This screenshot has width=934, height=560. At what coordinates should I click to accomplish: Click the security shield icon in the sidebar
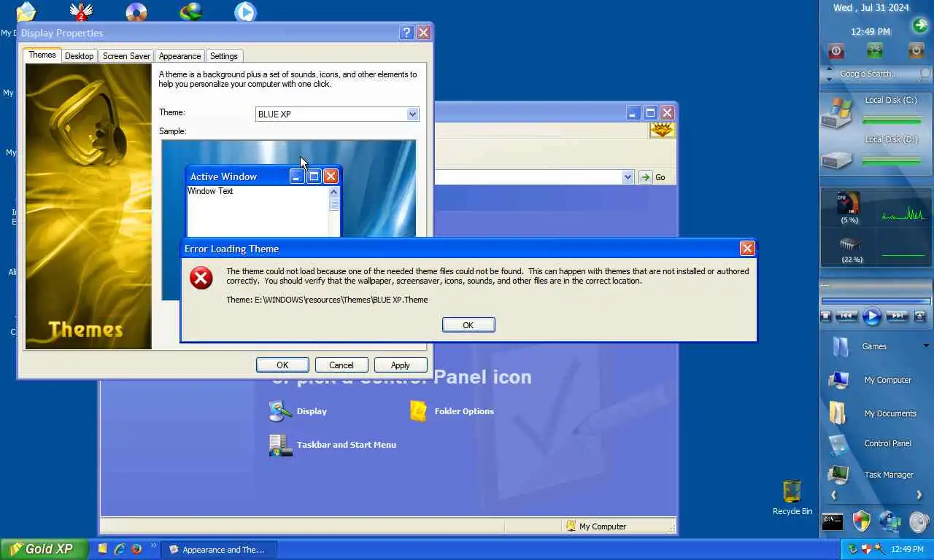tap(862, 521)
